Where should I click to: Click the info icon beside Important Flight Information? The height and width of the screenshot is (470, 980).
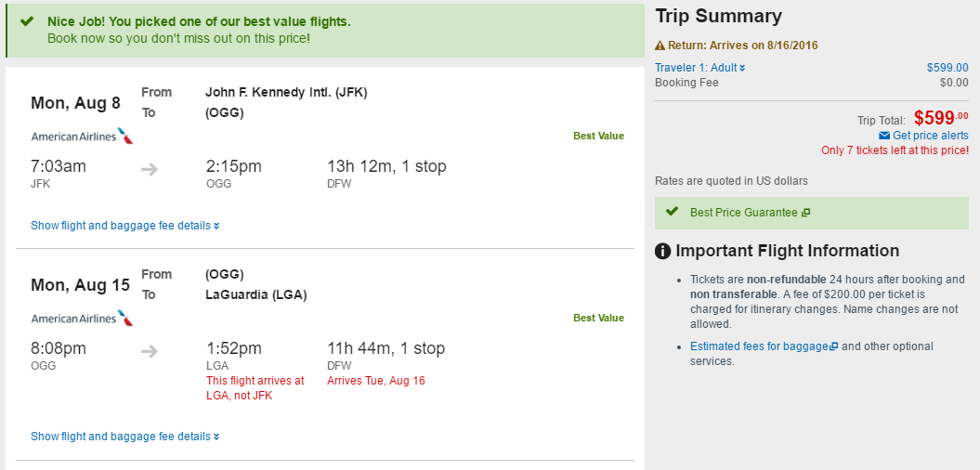pyautogui.click(x=662, y=251)
